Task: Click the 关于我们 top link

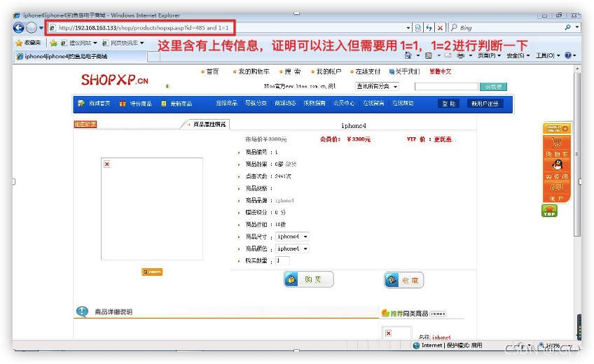Action: [407, 71]
